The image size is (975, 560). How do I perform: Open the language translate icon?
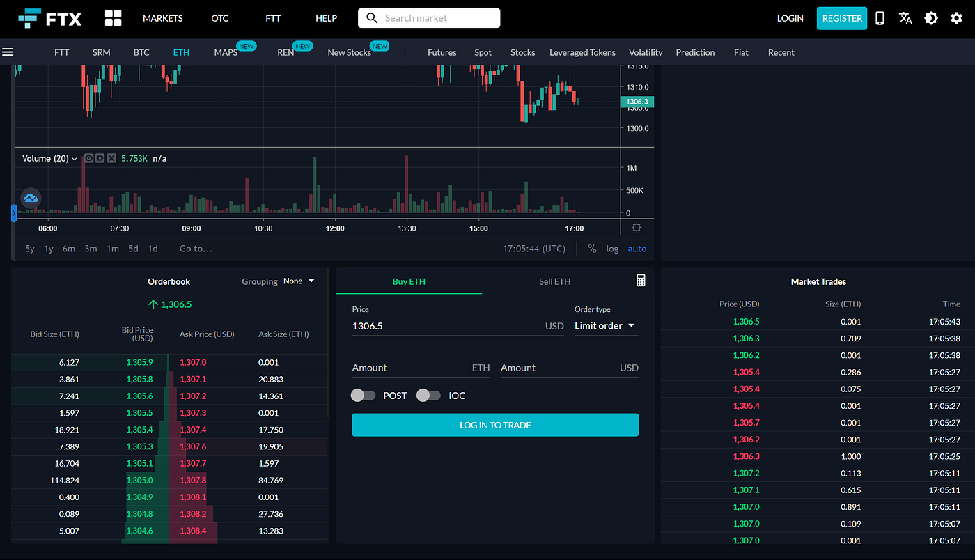[905, 18]
